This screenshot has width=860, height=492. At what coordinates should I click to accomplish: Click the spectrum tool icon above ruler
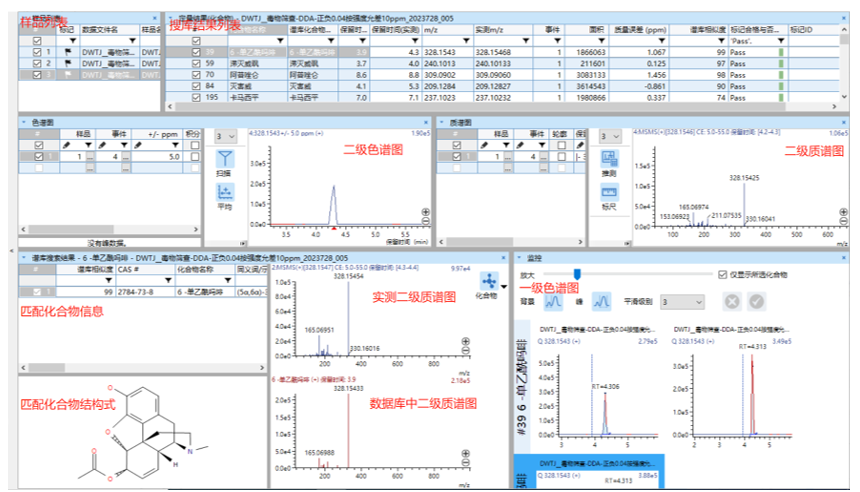point(609,159)
